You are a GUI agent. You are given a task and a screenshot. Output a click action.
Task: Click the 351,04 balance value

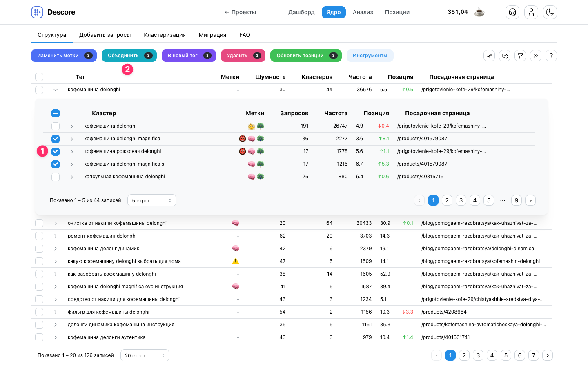pos(458,12)
